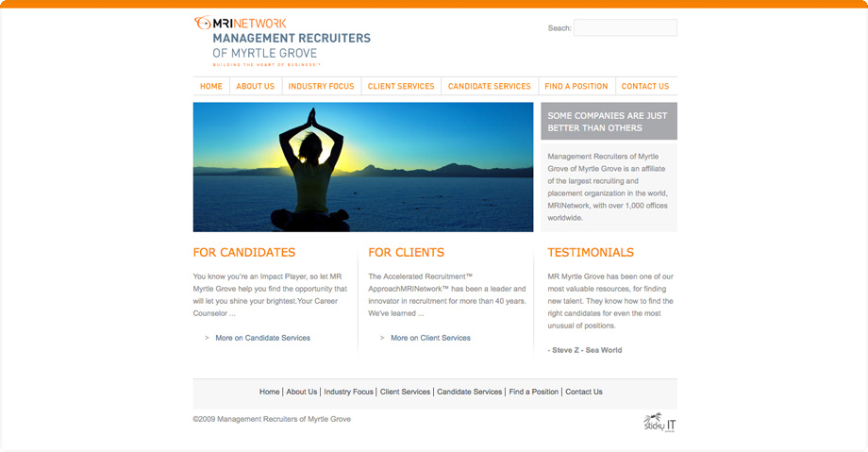Viewport: 868px width, 452px height.
Task: Click arrow beside More on Candidate Services
Action: (x=207, y=338)
